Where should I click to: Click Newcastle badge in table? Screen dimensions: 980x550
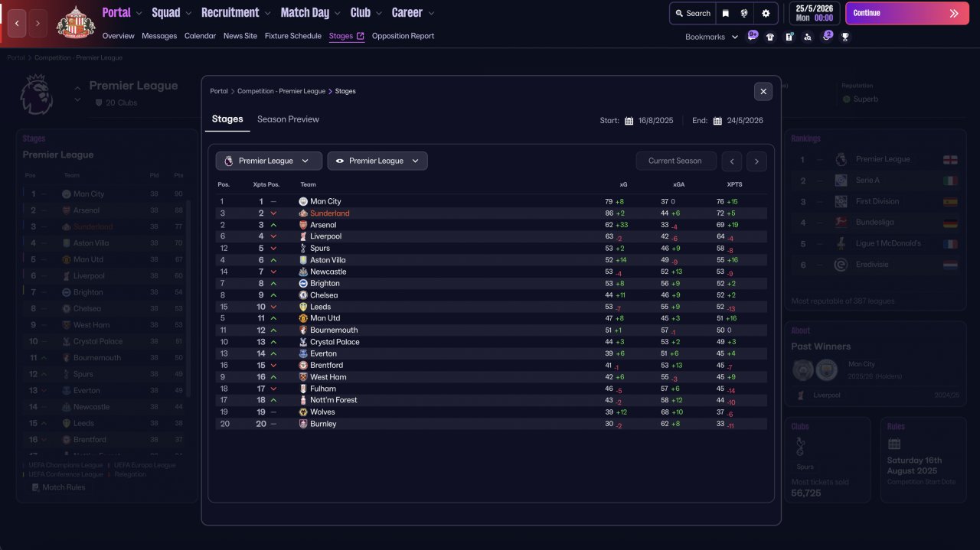[303, 272]
